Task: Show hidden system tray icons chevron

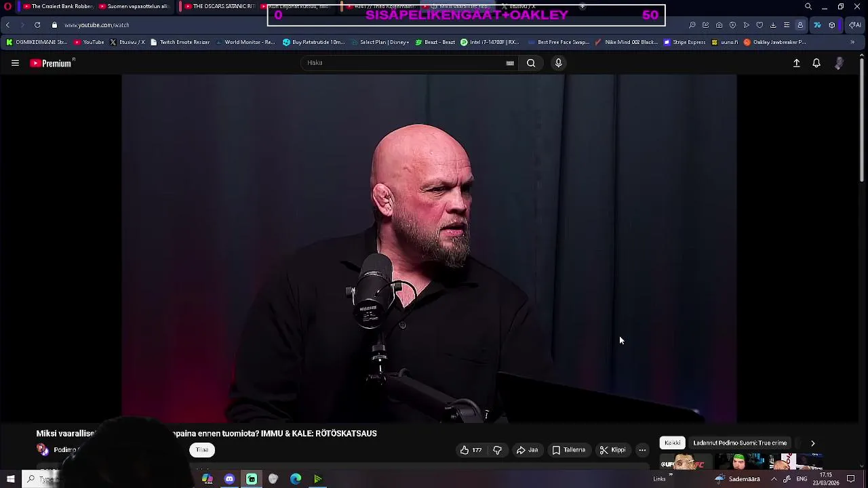Action: click(x=774, y=479)
